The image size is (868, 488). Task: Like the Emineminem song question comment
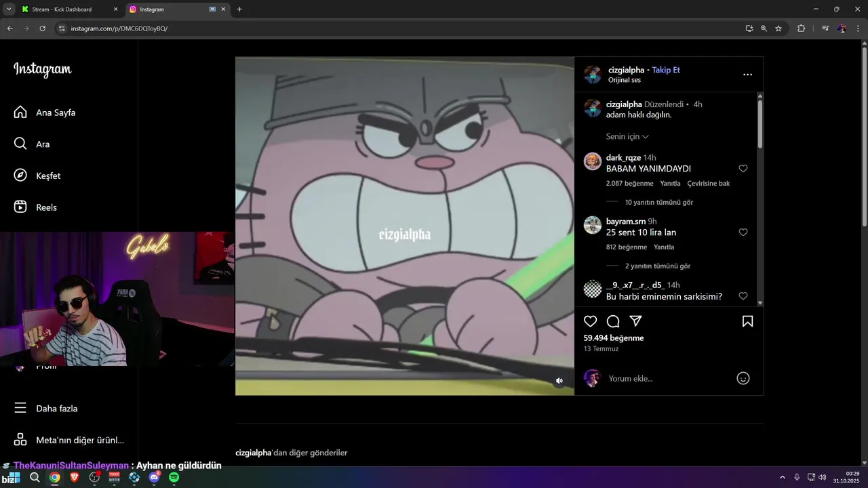(743, 296)
